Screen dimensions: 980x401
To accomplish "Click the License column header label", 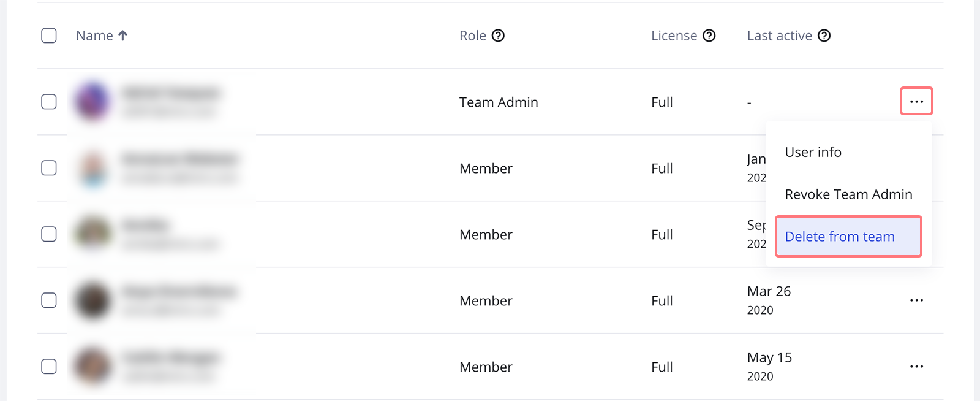I will coord(674,36).
